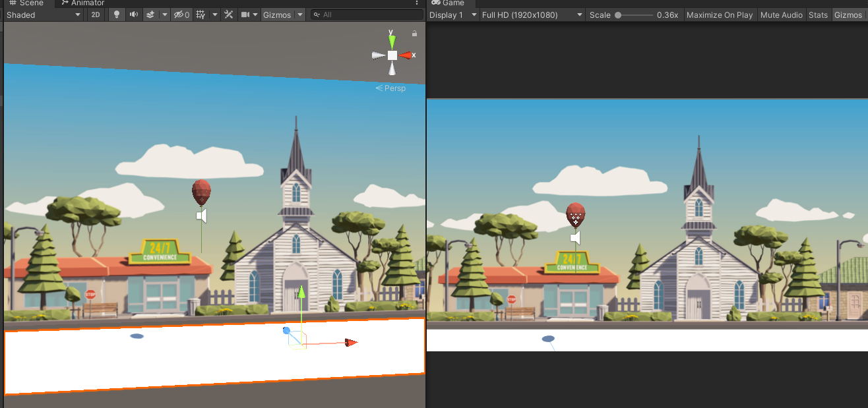Click the center cube of orientation gizmo
This screenshot has height=408, width=868.
tap(392, 55)
